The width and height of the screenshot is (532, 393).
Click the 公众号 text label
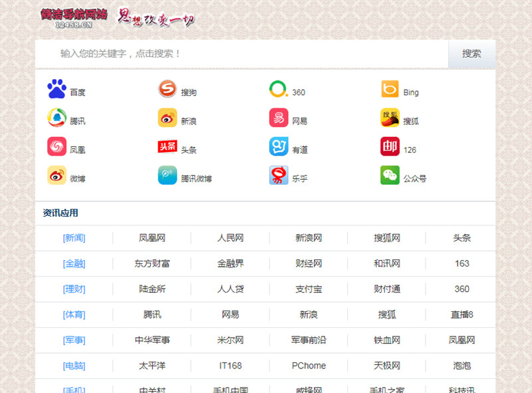[414, 178]
